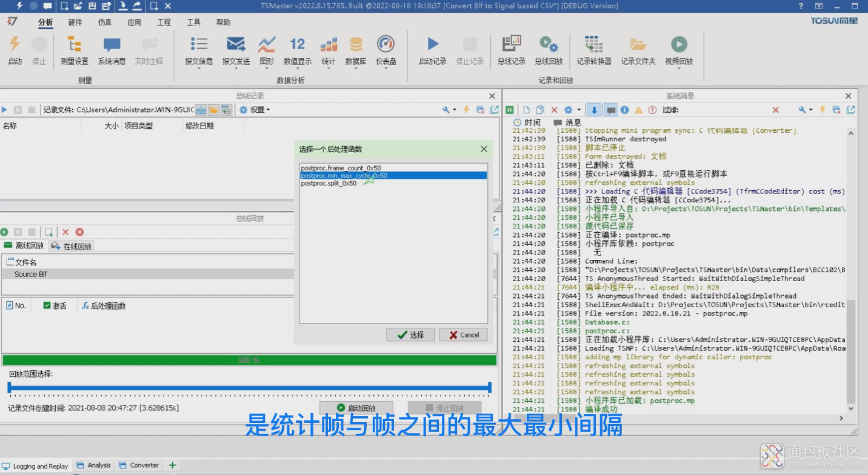Open 总线回放 bus replay window
The height and width of the screenshot is (475, 868).
coord(549,50)
